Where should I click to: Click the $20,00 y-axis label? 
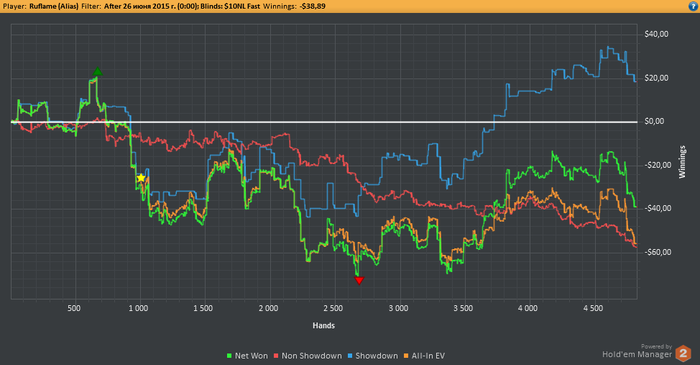tap(656, 78)
